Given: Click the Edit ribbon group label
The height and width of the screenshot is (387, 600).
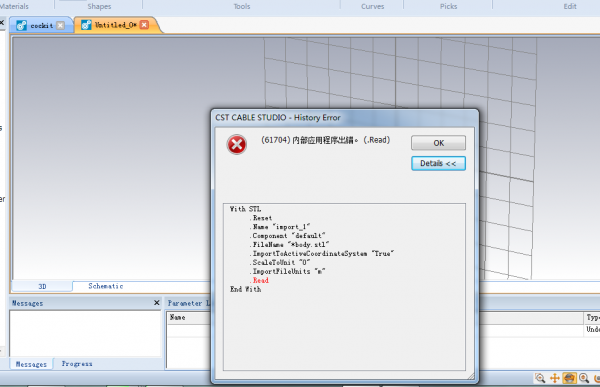Looking at the screenshot, I should coord(570,6).
